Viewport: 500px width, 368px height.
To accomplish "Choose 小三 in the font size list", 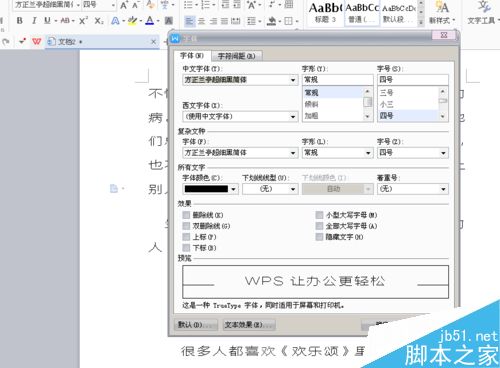I will 408,104.
